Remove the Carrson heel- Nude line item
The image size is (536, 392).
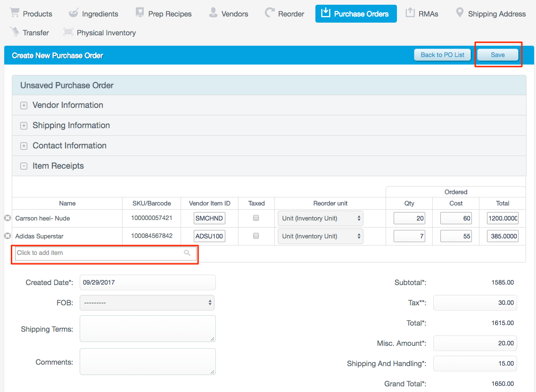coord(7,218)
